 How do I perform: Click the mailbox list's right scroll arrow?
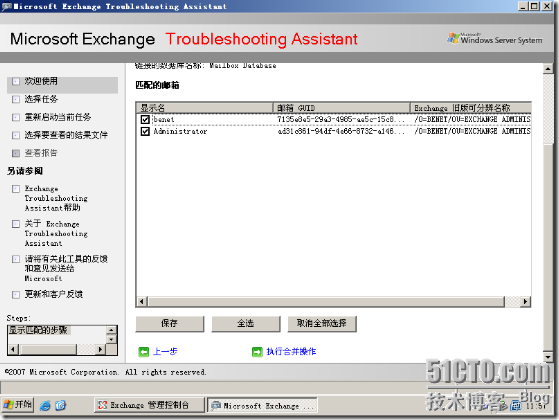tap(525, 302)
